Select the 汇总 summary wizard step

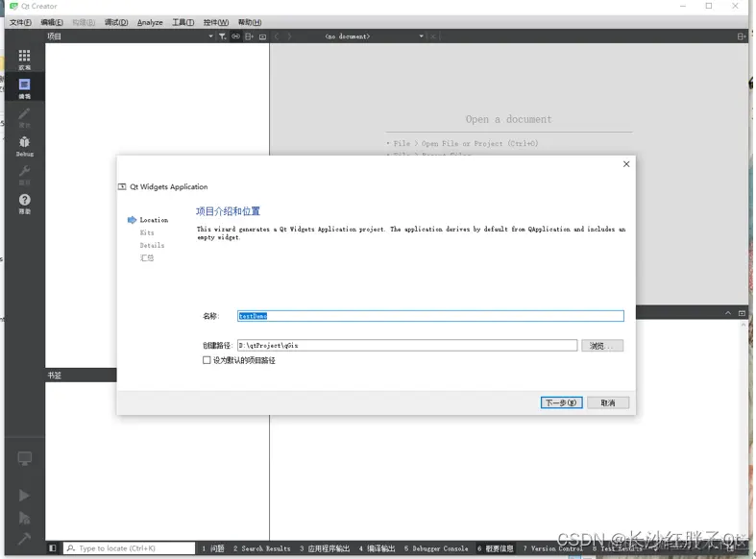[x=147, y=257]
